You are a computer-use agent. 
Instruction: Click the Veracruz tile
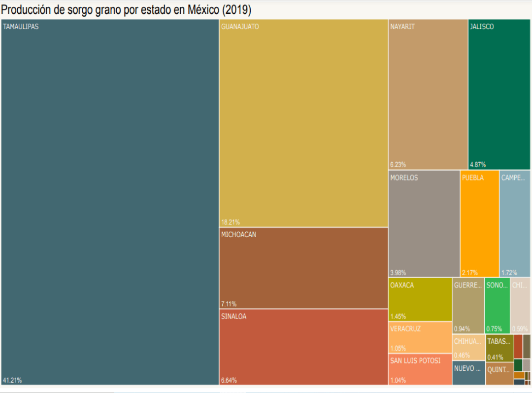420,337
